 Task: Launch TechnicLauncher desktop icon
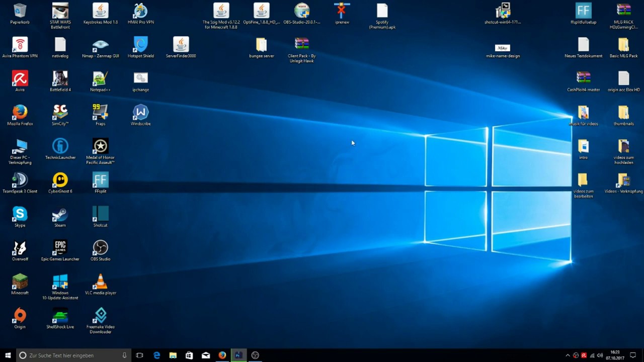[60, 146]
